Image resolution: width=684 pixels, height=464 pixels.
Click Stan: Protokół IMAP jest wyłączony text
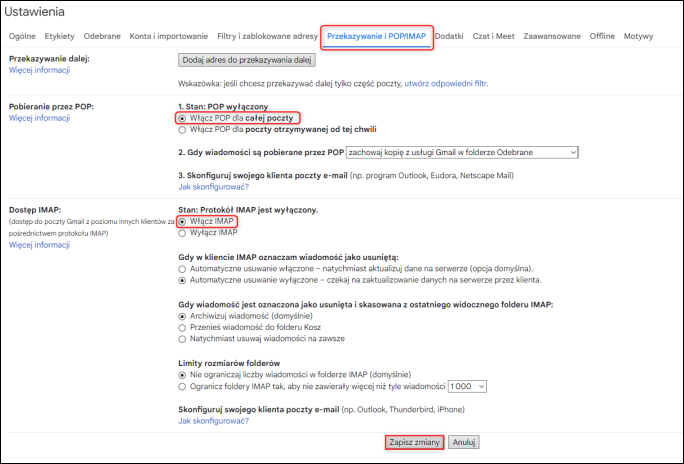click(x=248, y=210)
